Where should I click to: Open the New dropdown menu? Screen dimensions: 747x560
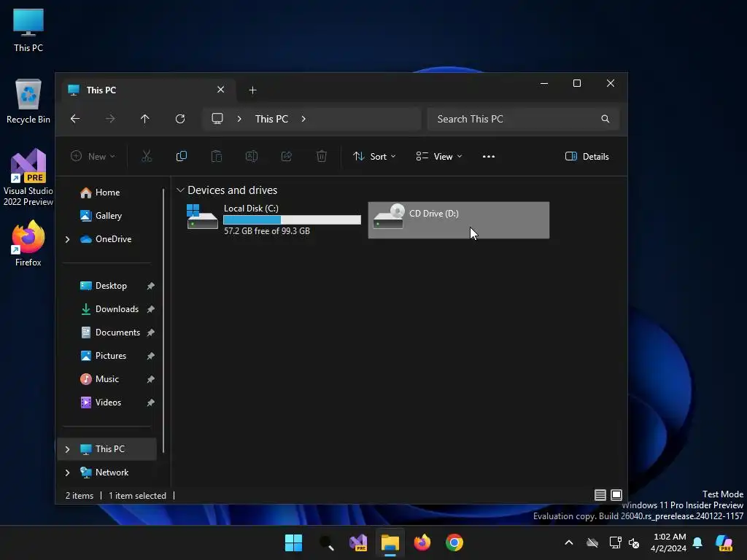[x=93, y=156]
